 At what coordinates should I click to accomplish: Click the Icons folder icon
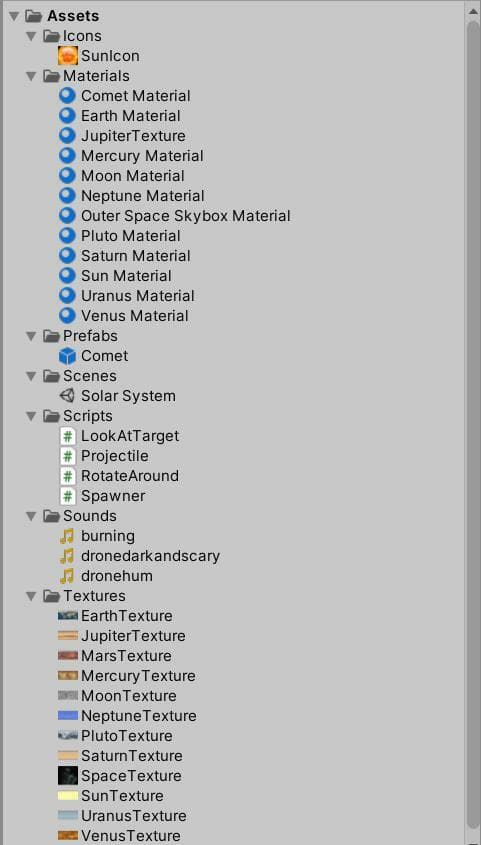tap(51, 36)
